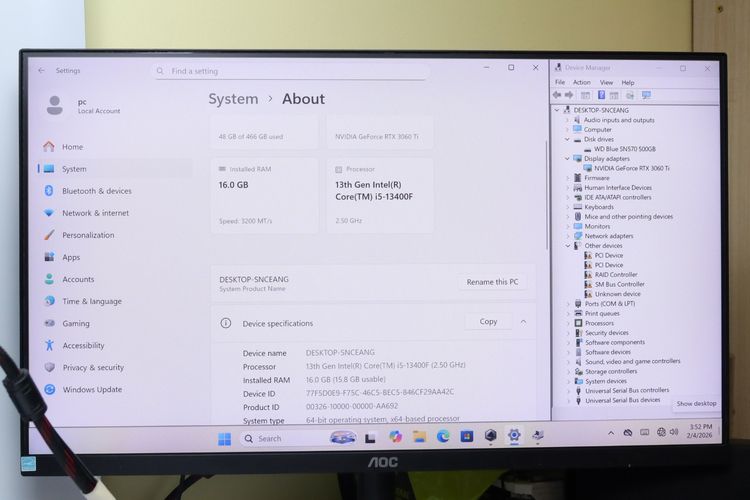The image size is (750, 500).
Task: Go back using Settings back arrow
Action: click(41, 70)
